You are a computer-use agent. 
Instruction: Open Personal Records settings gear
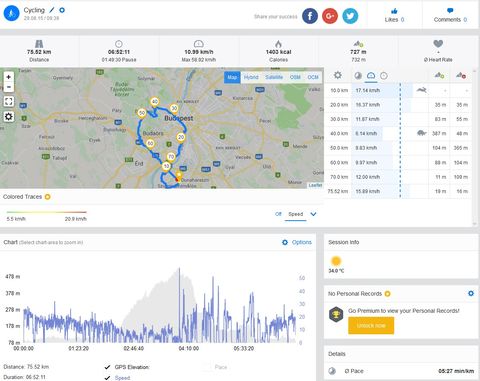471,293
